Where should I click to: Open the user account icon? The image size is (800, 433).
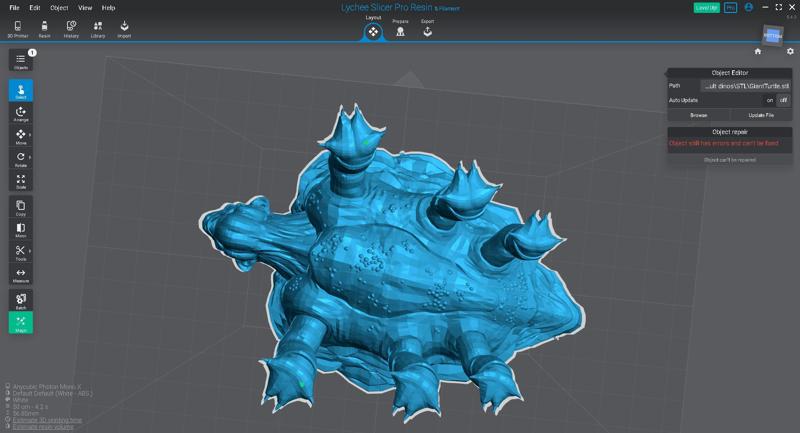(749, 7)
